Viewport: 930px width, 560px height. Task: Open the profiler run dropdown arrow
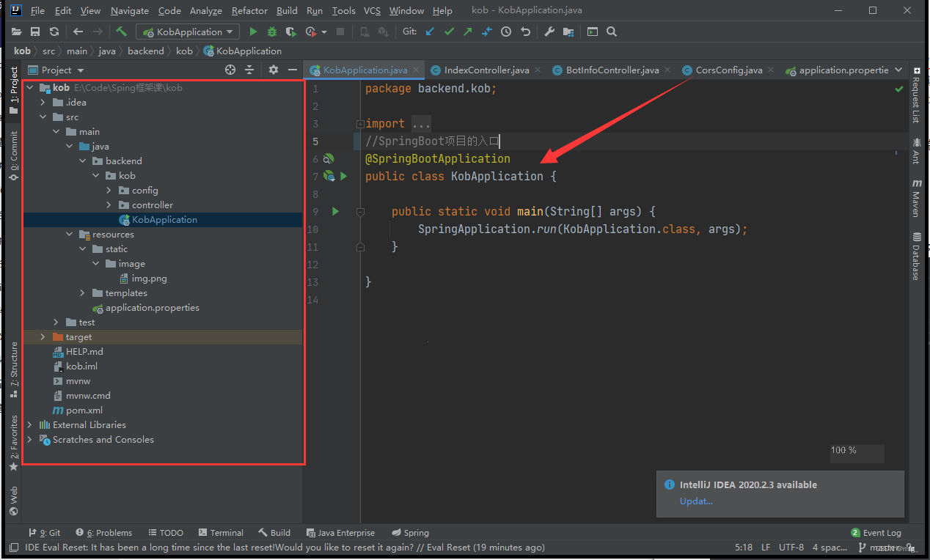pyautogui.click(x=324, y=32)
